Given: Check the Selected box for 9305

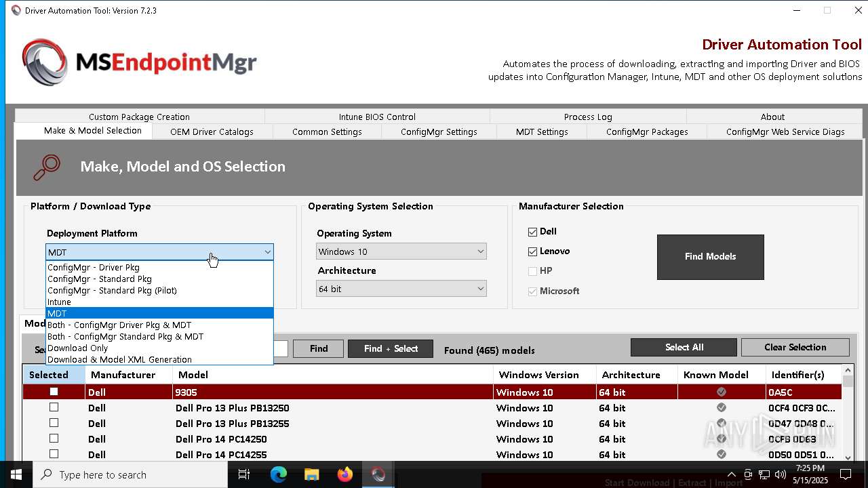Looking at the screenshot, I should point(54,392).
